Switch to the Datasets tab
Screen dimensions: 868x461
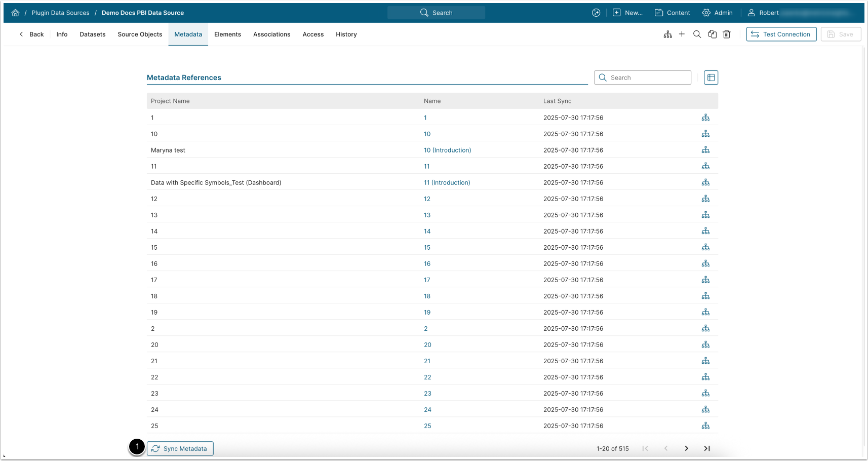(93, 34)
